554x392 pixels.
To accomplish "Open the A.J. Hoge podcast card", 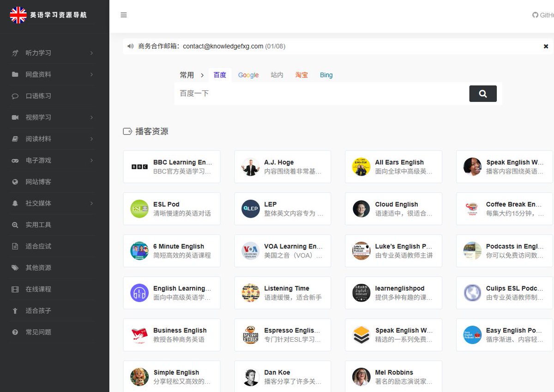I will pyautogui.click(x=283, y=167).
